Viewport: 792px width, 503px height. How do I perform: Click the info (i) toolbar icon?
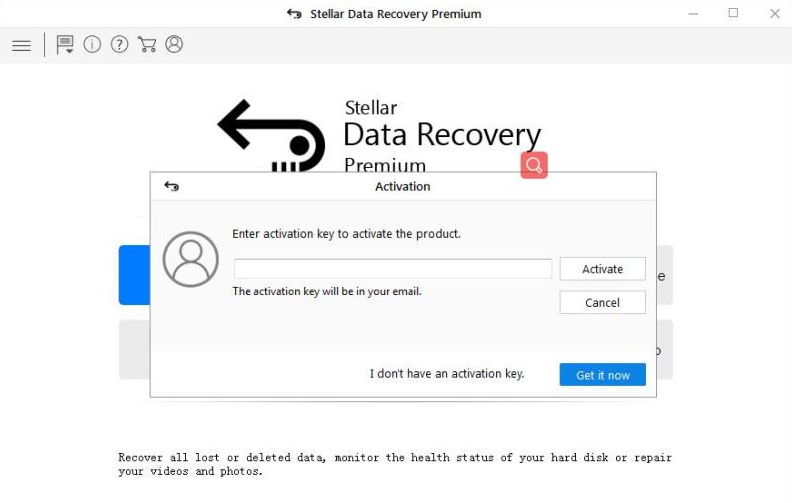point(92,45)
